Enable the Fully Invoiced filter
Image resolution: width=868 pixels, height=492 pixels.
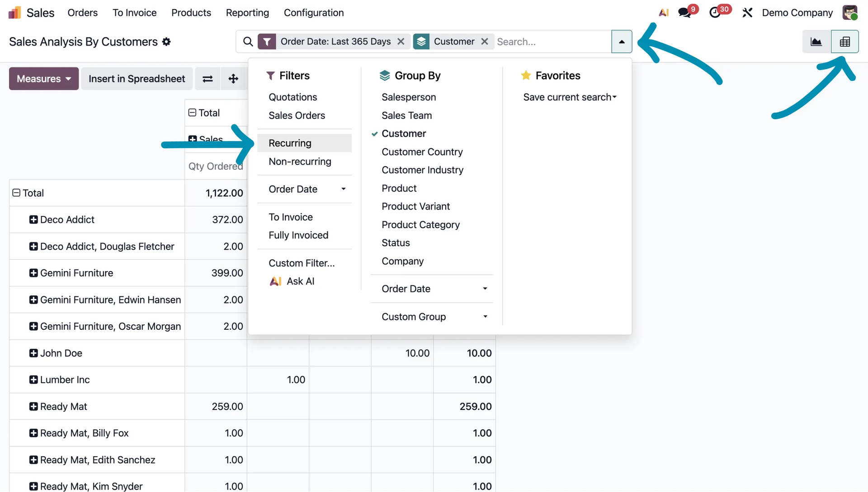coord(298,235)
